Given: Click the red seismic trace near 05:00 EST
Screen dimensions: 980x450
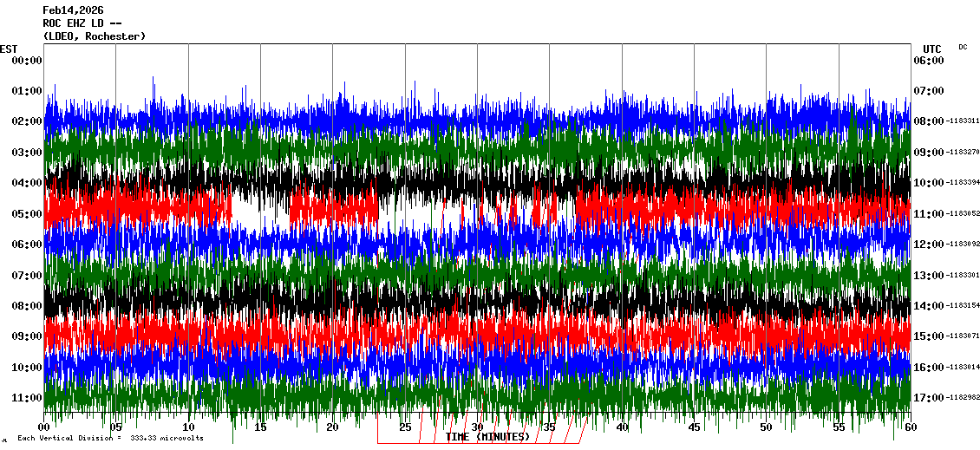Looking at the screenshot, I should click(130, 210).
